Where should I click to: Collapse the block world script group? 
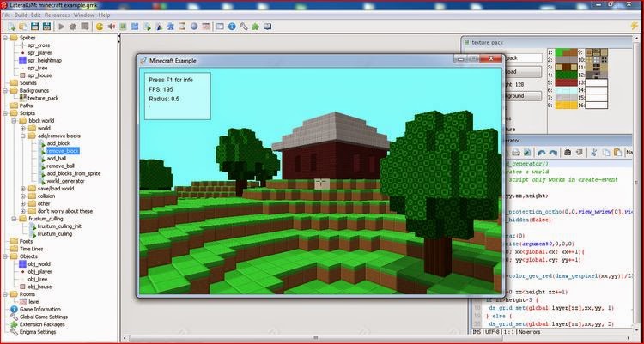(14, 121)
